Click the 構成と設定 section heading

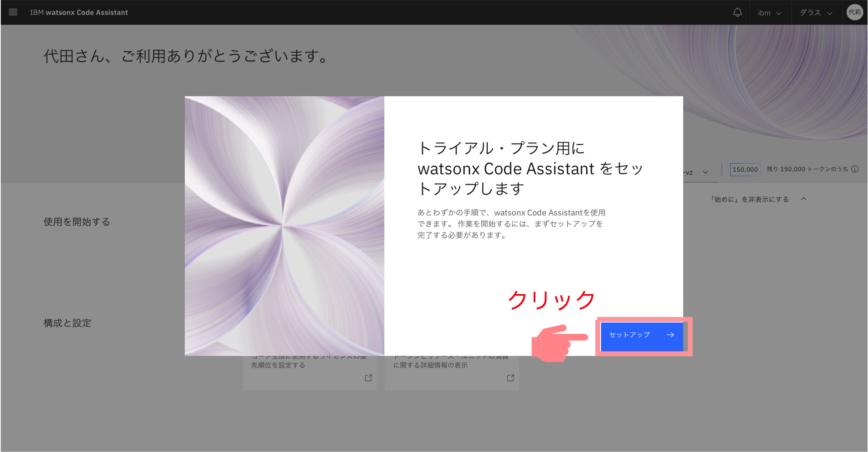click(x=67, y=322)
